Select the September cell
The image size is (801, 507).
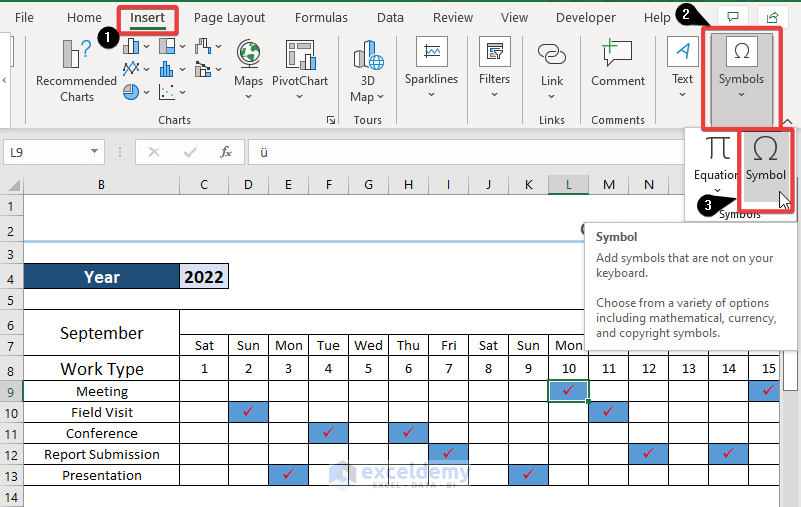102,333
